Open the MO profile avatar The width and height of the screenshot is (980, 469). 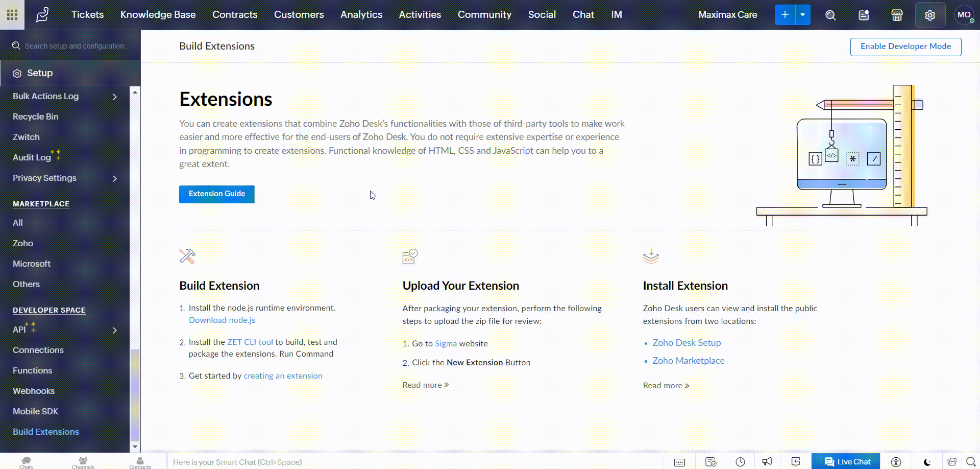[x=964, y=15]
